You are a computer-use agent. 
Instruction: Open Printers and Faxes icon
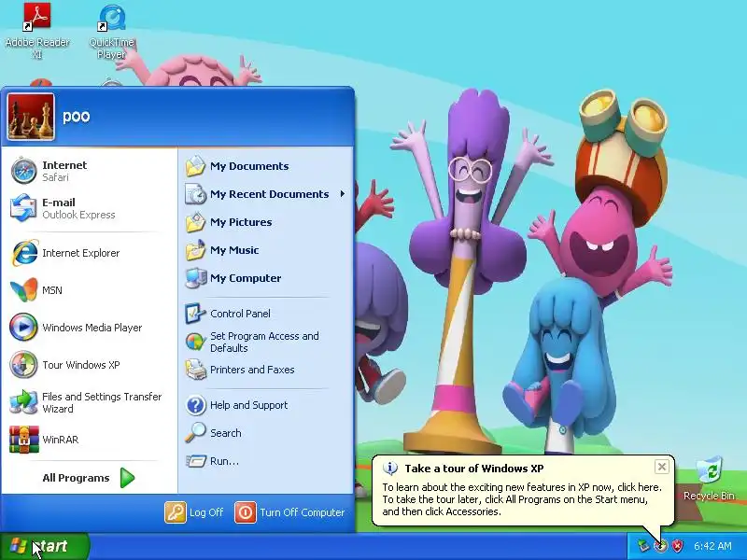coord(195,370)
